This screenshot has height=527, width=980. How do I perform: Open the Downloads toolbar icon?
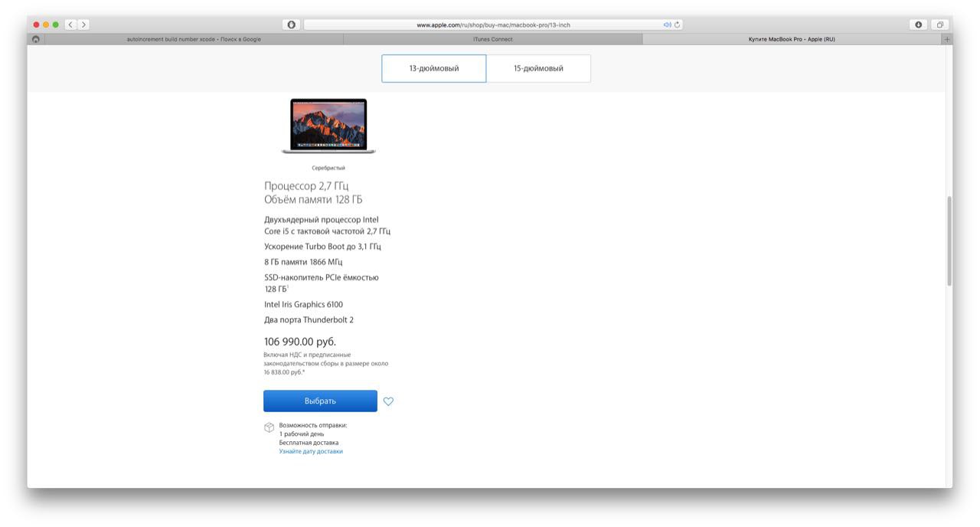pyautogui.click(x=919, y=25)
